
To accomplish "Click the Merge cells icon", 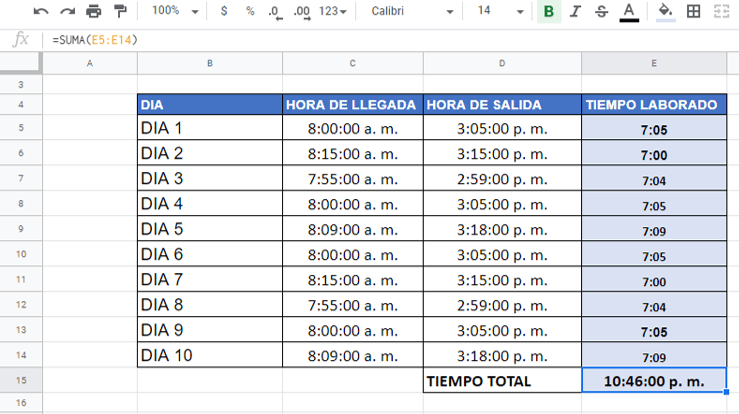I will click(x=721, y=11).
